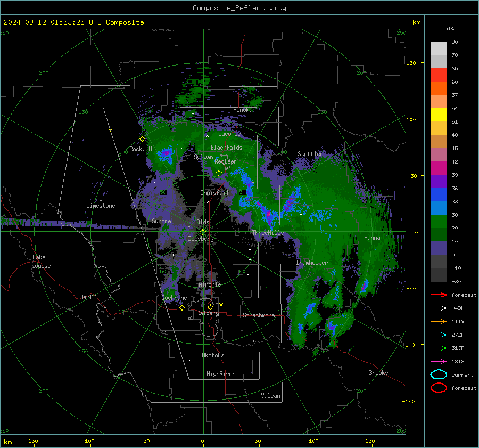Select the yellow 51-54 dBZ swatch
The image size is (479, 448).
click(x=439, y=115)
